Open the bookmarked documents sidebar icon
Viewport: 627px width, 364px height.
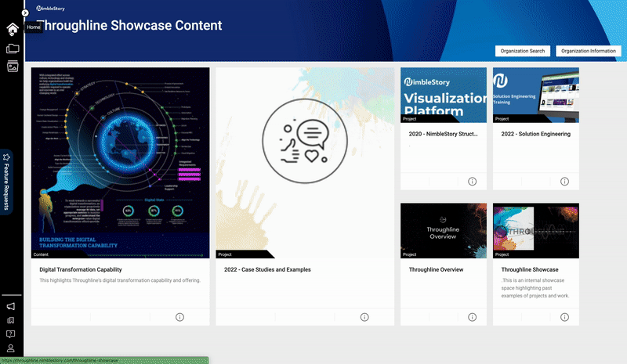tap(12, 320)
